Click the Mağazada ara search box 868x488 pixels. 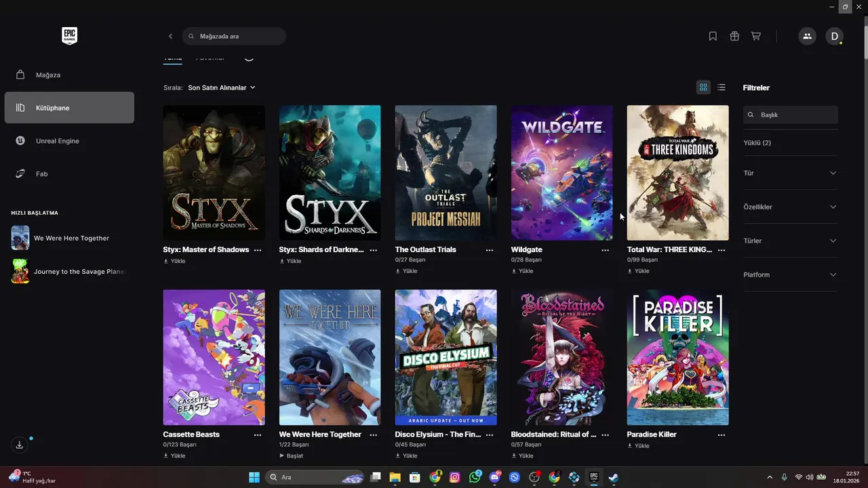234,36
